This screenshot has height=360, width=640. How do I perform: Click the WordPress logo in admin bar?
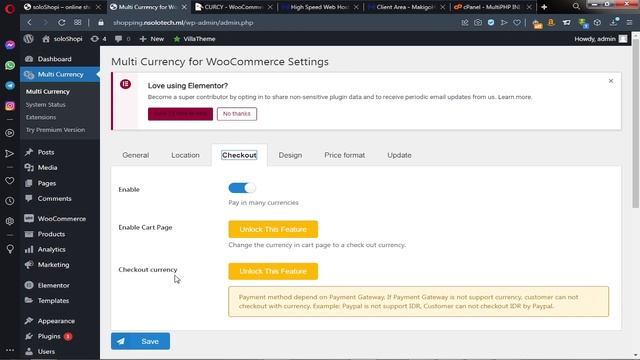coord(28,39)
